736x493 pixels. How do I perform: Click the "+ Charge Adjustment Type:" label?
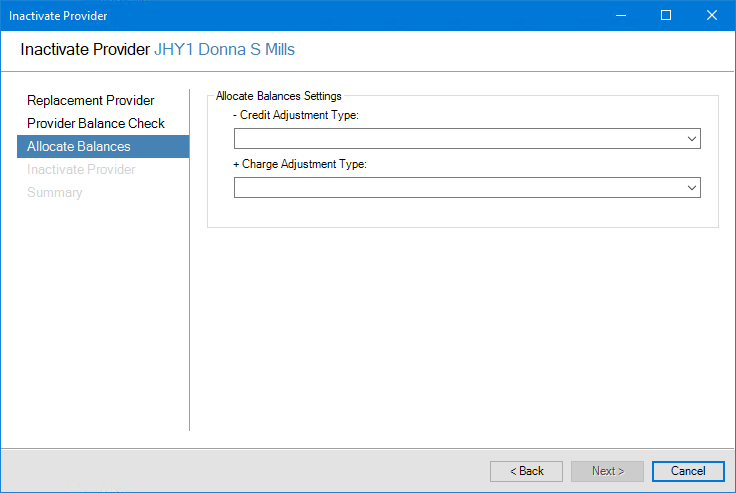(x=300, y=164)
